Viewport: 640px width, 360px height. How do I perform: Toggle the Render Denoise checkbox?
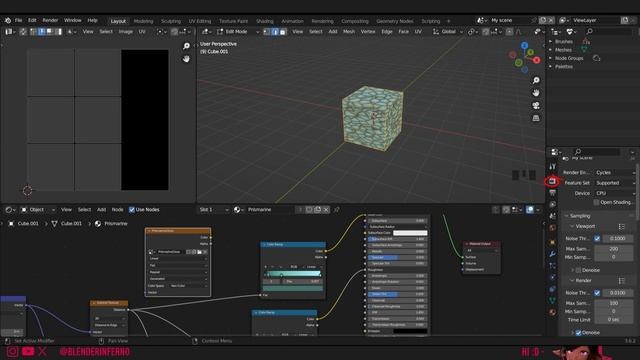tap(578, 333)
